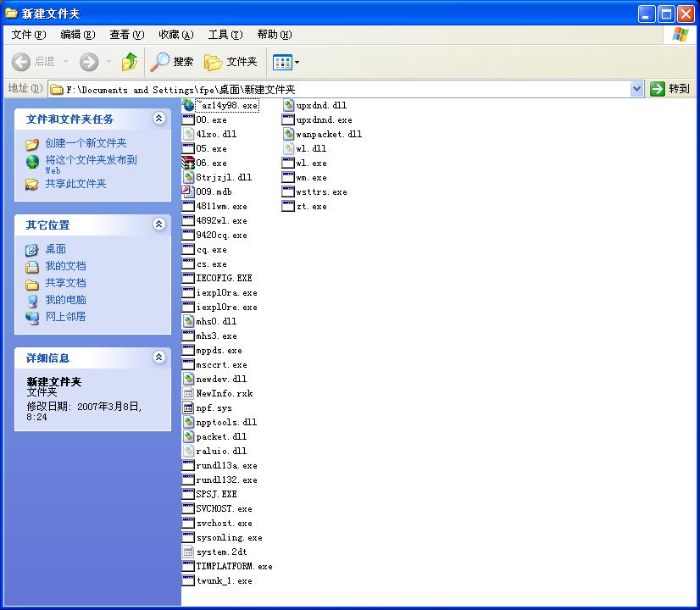
Task: Click the Up one level folder icon
Action: pyautogui.click(x=129, y=62)
